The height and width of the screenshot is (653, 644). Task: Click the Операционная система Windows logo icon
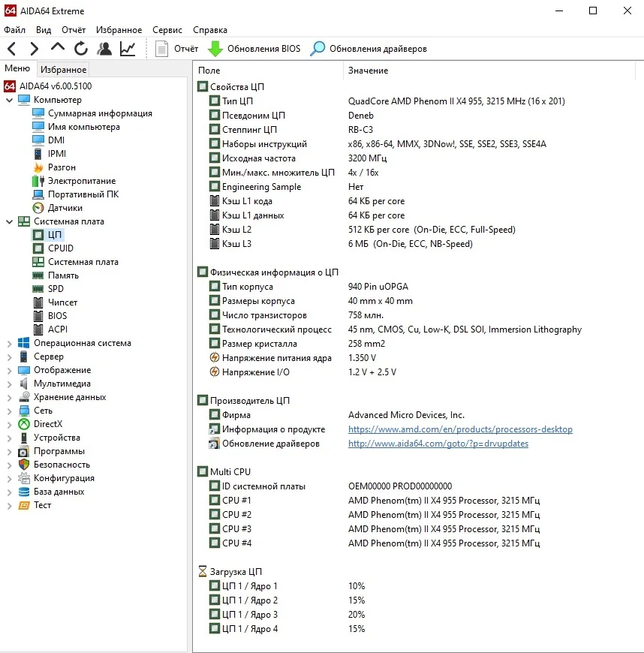pyautogui.click(x=24, y=343)
